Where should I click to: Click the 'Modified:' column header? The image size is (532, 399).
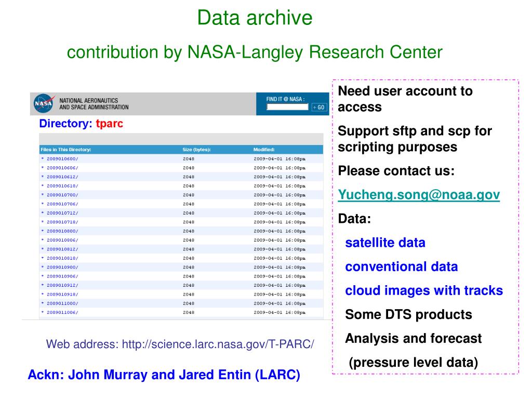click(x=264, y=150)
